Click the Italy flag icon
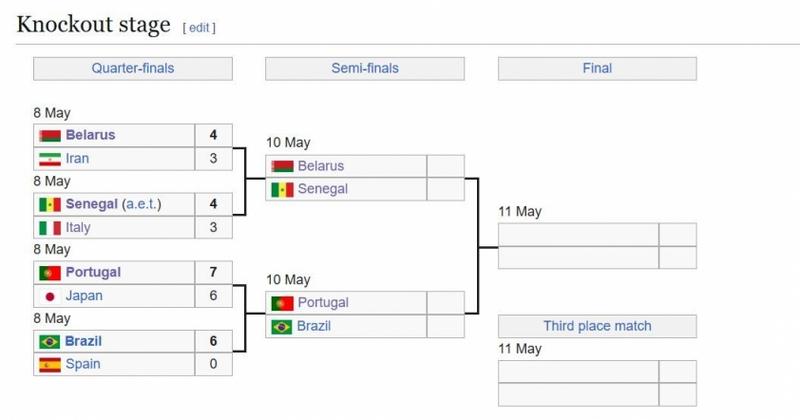 (50, 228)
